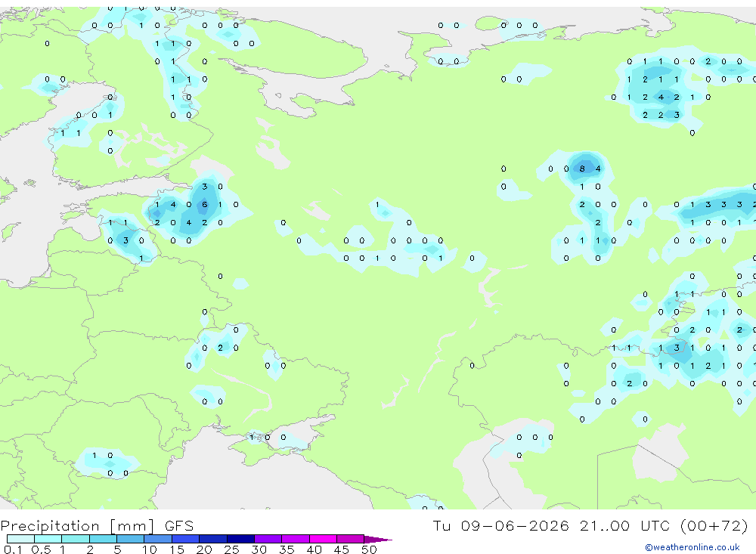The image size is (756, 554).
Task: Click the 'Precipitation [mm] GFS' title text
Action: (x=97, y=525)
